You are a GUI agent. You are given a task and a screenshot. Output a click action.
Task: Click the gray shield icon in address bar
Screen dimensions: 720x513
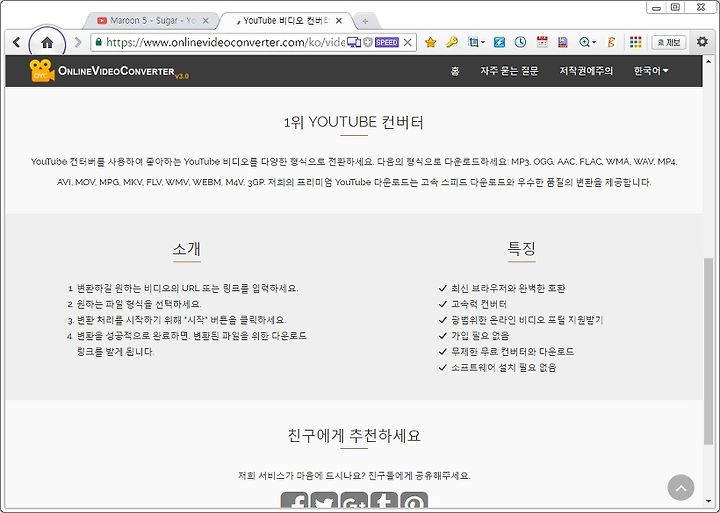coord(368,42)
